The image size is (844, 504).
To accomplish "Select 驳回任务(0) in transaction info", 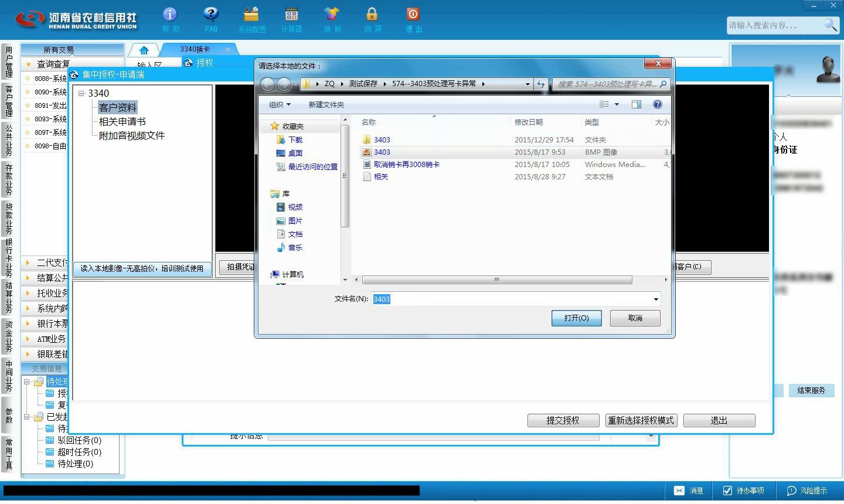I will click(79, 440).
